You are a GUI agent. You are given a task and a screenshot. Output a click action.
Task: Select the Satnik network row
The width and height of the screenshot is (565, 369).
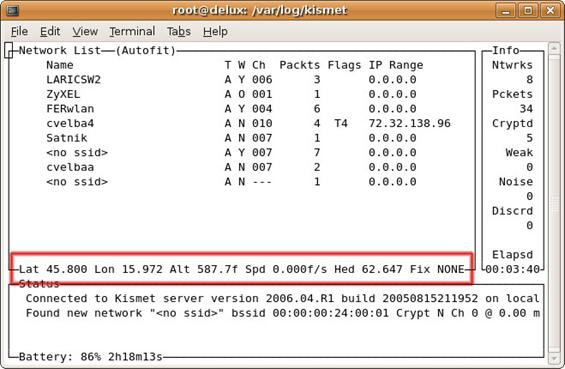coord(231,138)
